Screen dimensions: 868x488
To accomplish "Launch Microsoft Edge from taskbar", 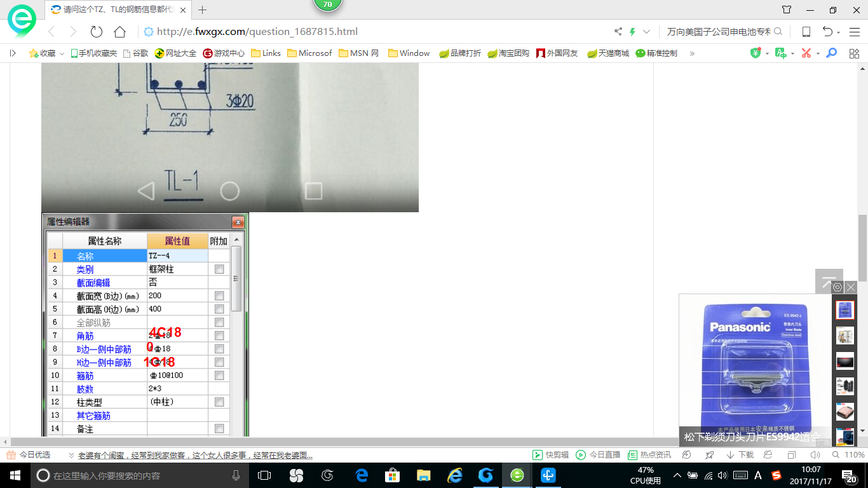I will 362,475.
